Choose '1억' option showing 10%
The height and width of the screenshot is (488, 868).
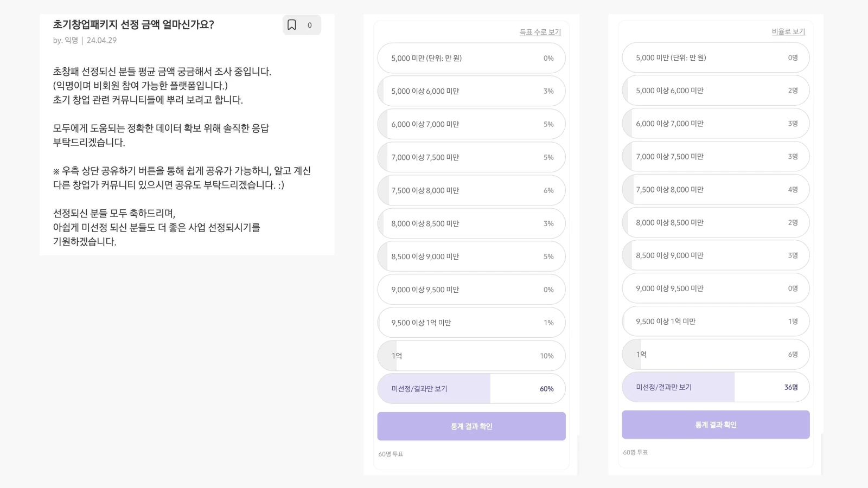tap(471, 356)
